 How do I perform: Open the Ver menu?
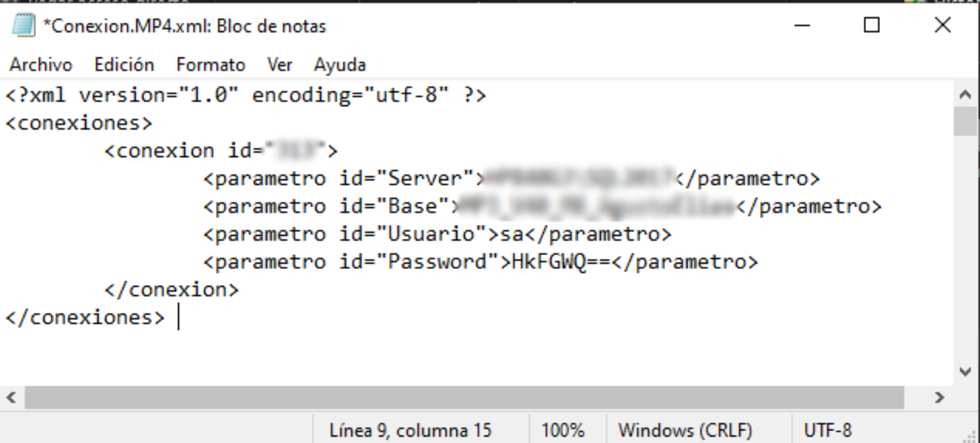point(279,64)
